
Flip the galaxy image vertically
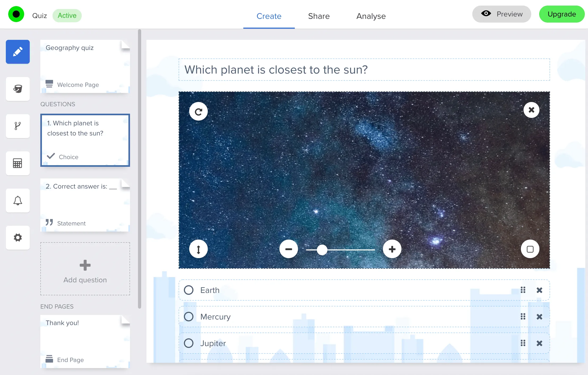(x=198, y=249)
